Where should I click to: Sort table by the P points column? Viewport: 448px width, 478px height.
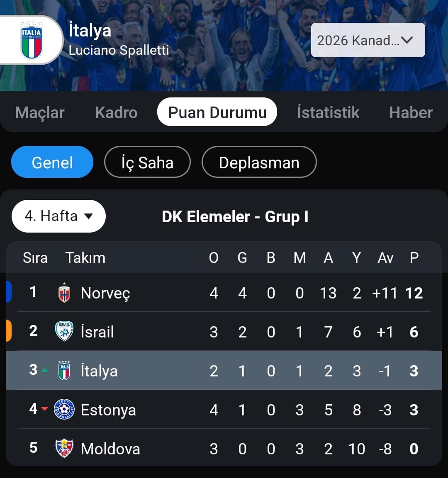click(414, 257)
